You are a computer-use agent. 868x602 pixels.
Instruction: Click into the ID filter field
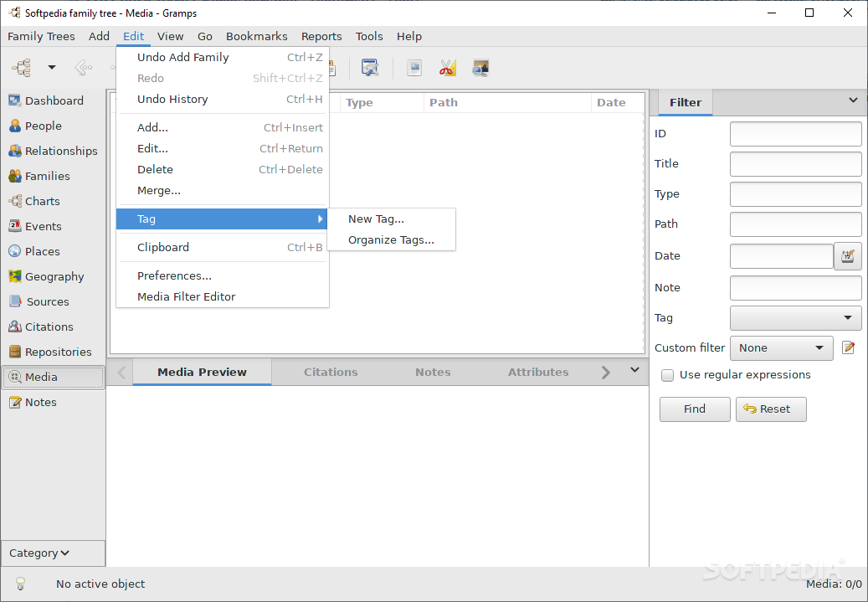coord(795,134)
